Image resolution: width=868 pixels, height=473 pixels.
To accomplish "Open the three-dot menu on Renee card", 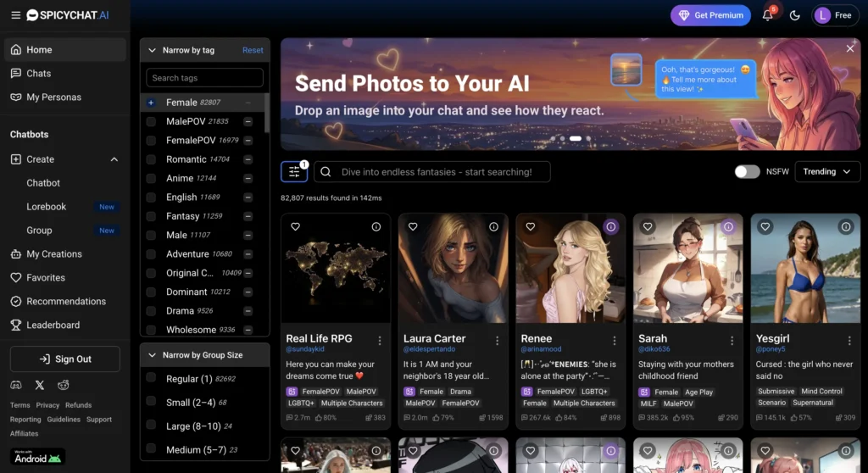I will 614,341.
